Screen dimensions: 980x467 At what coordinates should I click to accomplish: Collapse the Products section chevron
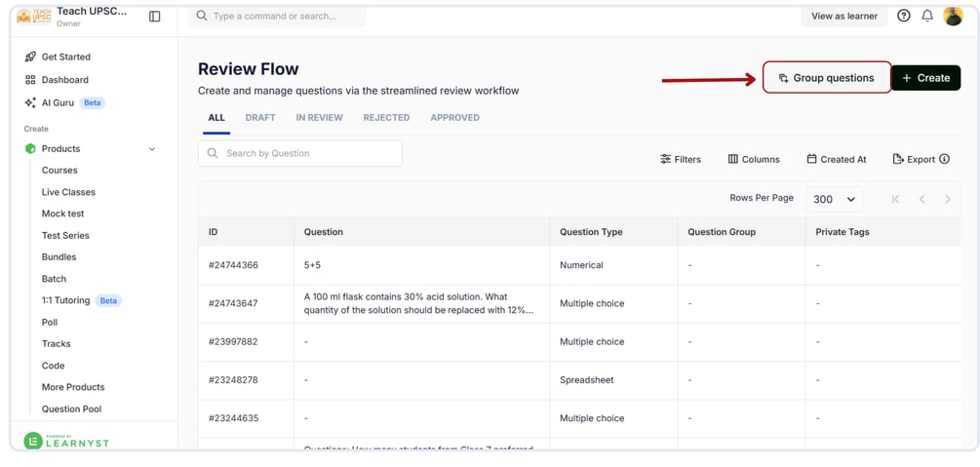152,149
